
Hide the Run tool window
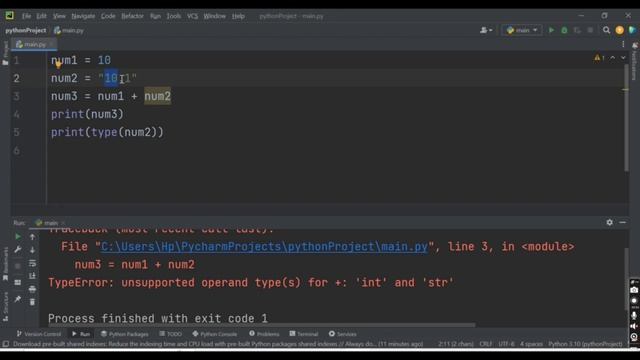coord(622,222)
